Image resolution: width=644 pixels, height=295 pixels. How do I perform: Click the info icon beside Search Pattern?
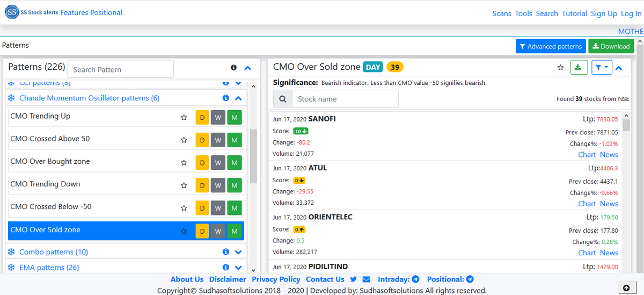(233, 68)
